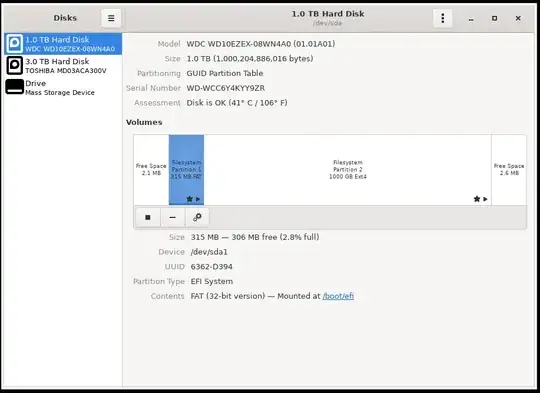Screen dimensions: 540x393
Task: Click the Volumes section heading
Action: pos(144,122)
